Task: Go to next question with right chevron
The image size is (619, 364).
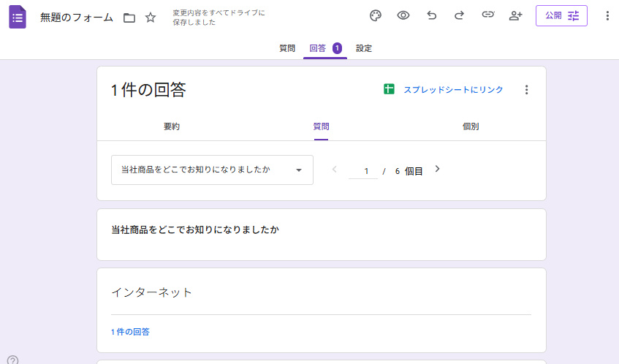Action: tap(438, 169)
